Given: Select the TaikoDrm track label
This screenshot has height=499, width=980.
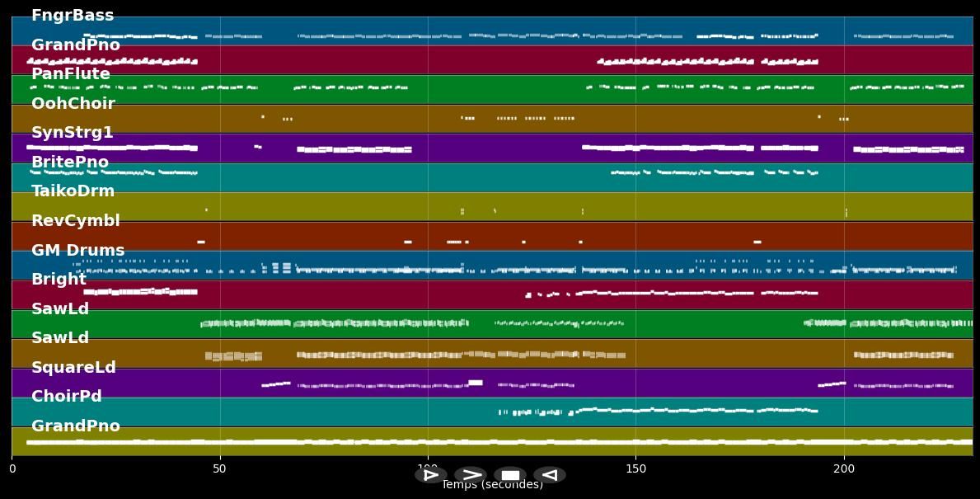Looking at the screenshot, I should (73, 191).
